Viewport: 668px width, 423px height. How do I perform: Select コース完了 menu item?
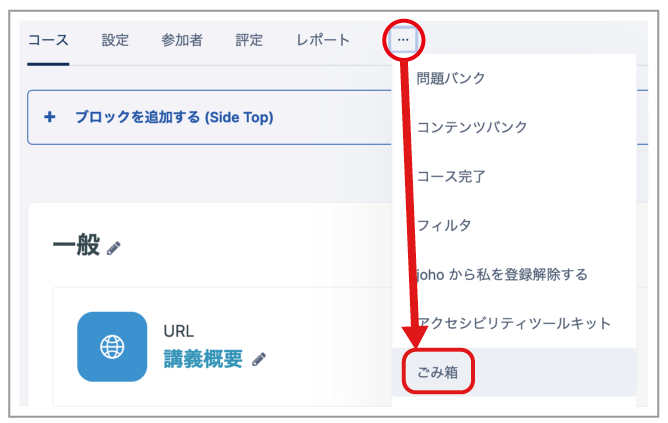[x=514, y=176]
